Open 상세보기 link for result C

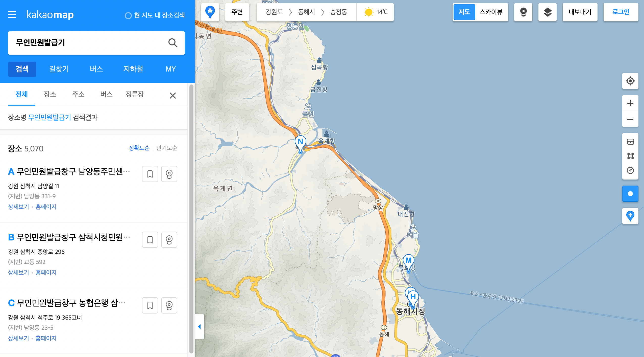click(18, 338)
